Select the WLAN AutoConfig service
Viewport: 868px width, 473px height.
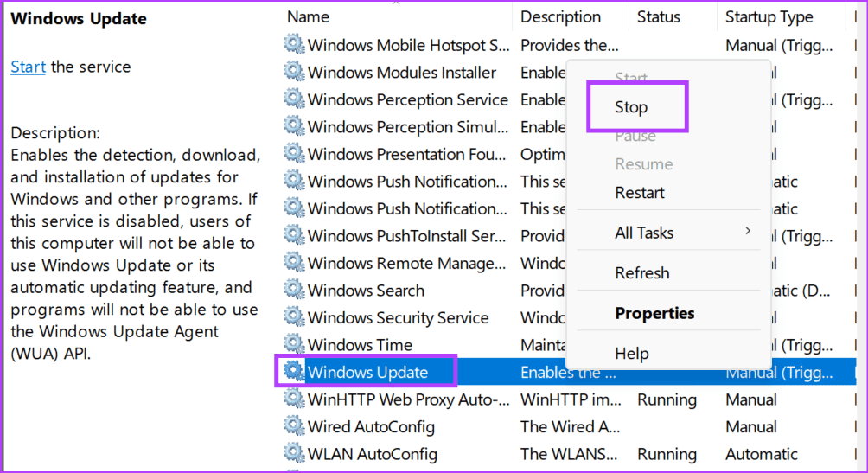[x=373, y=454]
